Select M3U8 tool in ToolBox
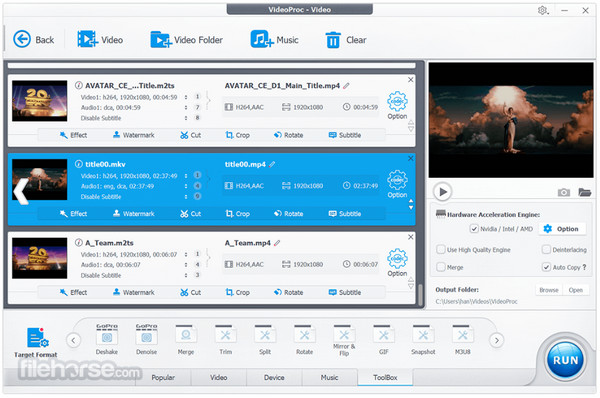600x398 pixels. [463, 340]
